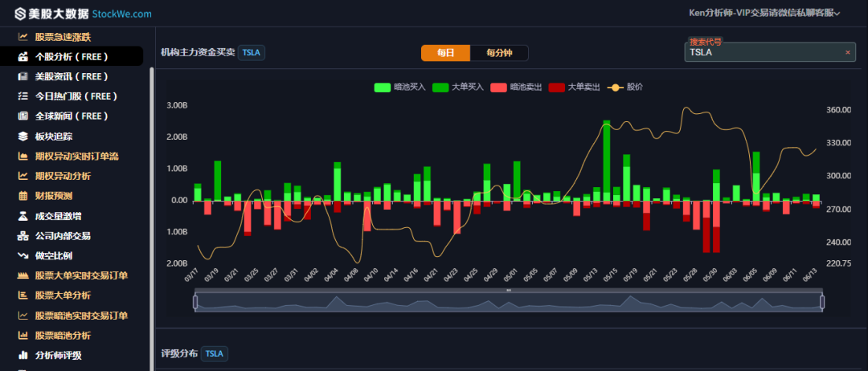Open the 美股资讯 (FREE) menu item
Screen dimensions: 868x371
(72, 76)
